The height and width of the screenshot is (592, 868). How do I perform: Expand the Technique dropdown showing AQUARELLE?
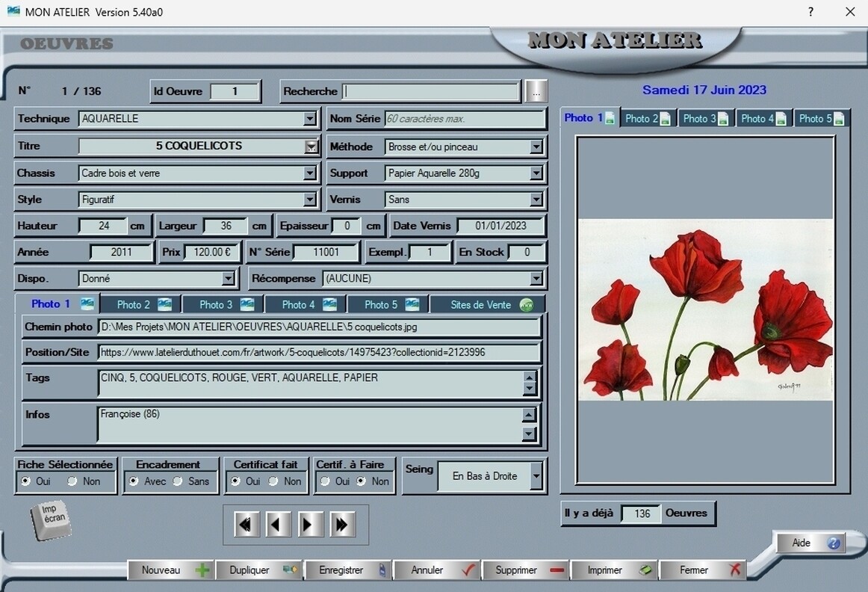point(310,119)
